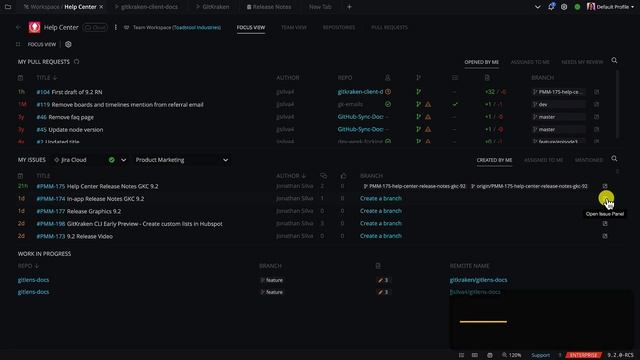Screen dimensions: 640x360
Task: Open issue panel for #PMM-173 row
Action: [x=605, y=236]
